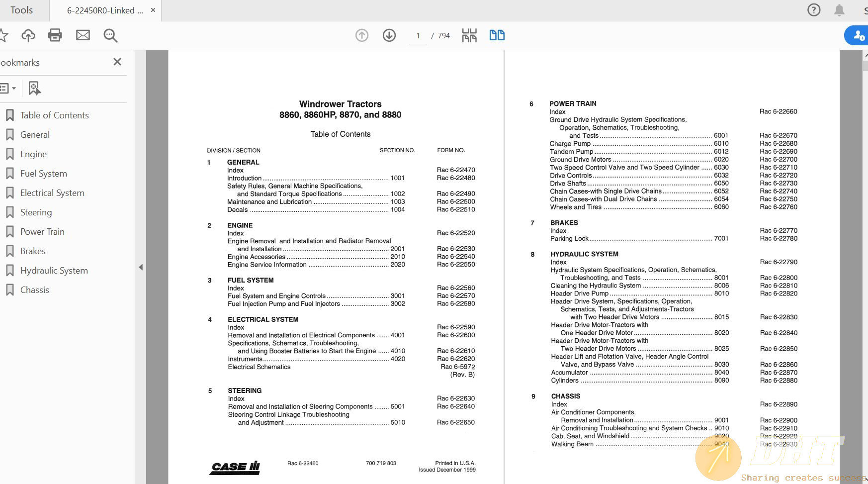Click the fit page scrolling icon
868x484 pixels.
(x=469, y=35)
